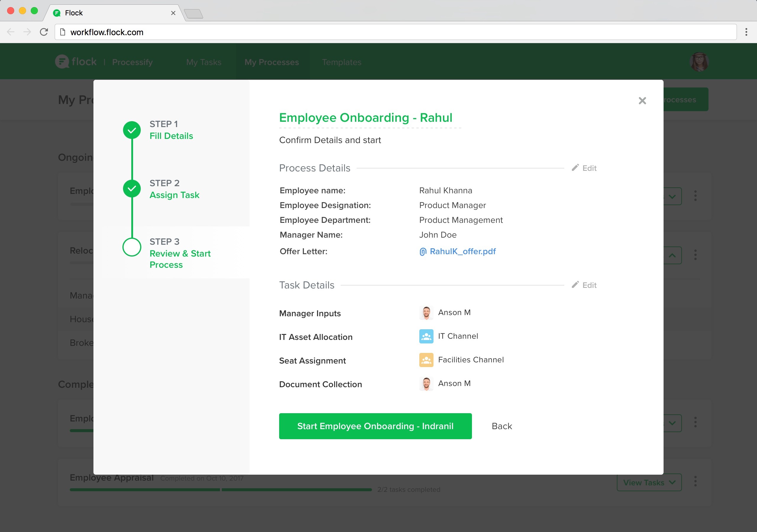Expand the first ongoing process chevron
Viewport: 757px width, 532px height.
(x=672, y=197)
